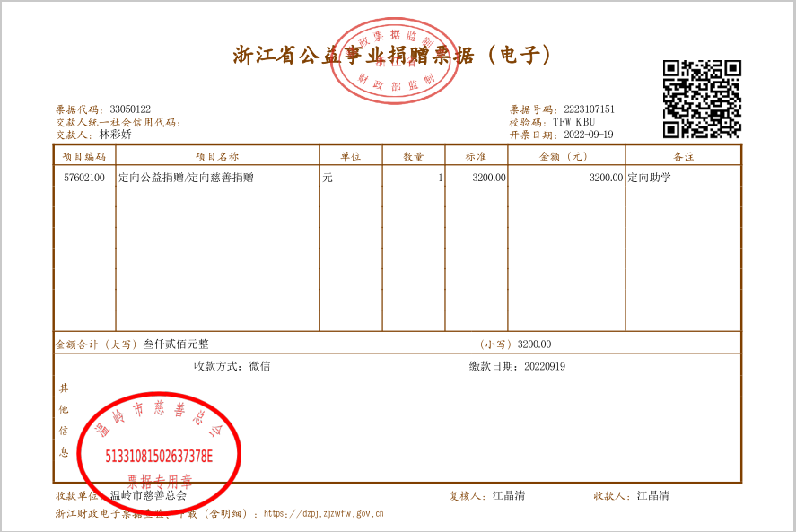This screenshot has width=796, height=532.
Task: Click the 收款单位 name 温岭市慈善总会
Action: 148,496
